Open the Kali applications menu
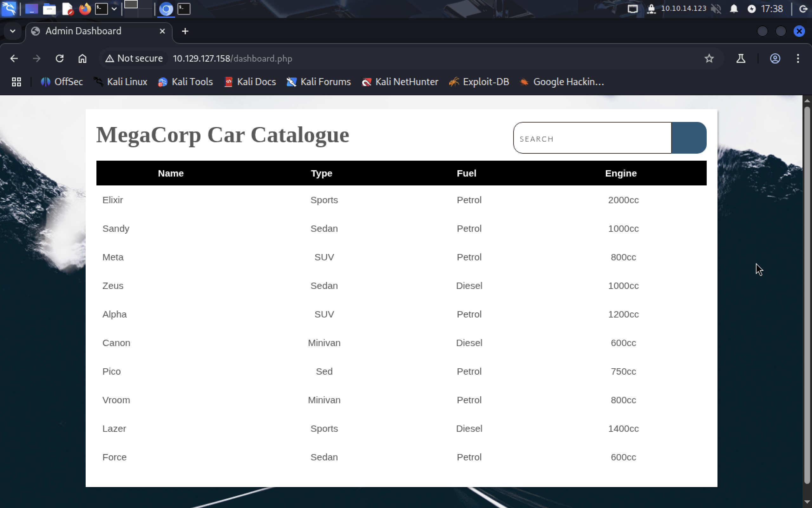 click(x=9, y=9)
